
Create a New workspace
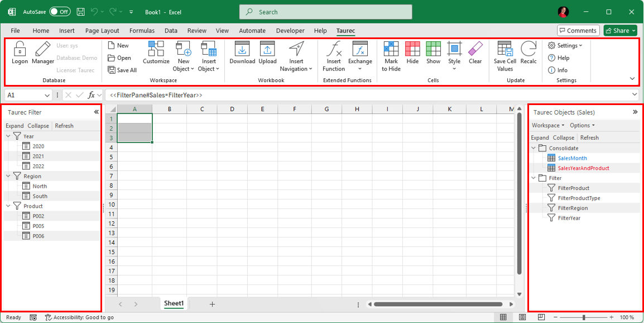pyautogui.click(x=118, y=45)
